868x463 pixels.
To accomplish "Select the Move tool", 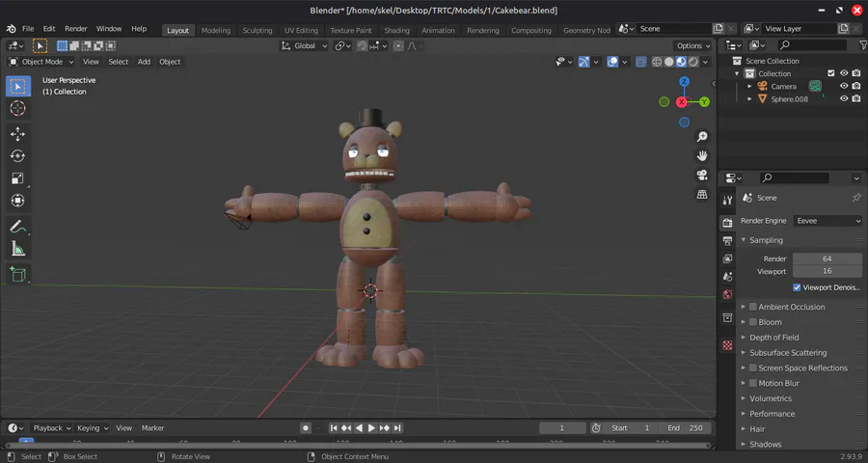I will point(17,134).
